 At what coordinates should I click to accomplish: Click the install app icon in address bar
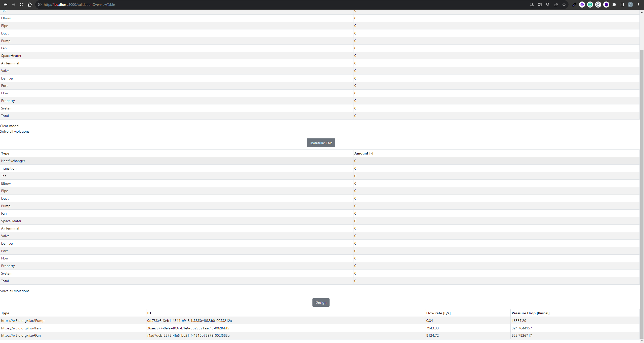(532, 5)
